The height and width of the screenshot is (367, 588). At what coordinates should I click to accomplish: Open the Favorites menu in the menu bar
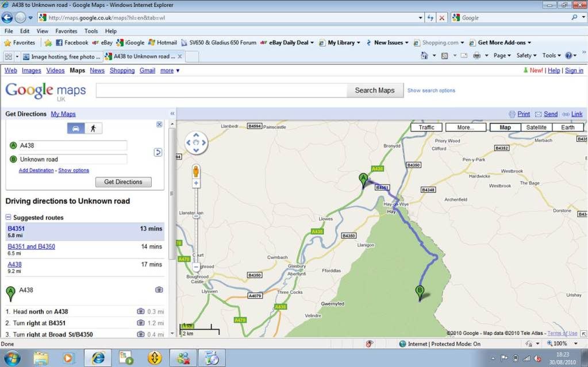pos(66,31)
